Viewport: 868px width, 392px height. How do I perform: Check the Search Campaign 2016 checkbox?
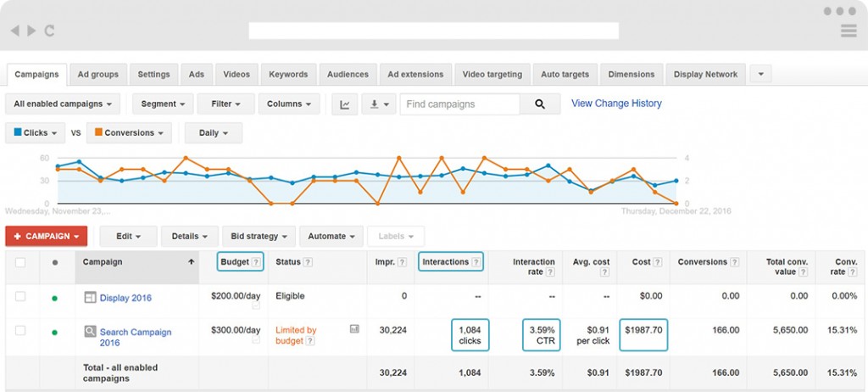pos(20,330)
